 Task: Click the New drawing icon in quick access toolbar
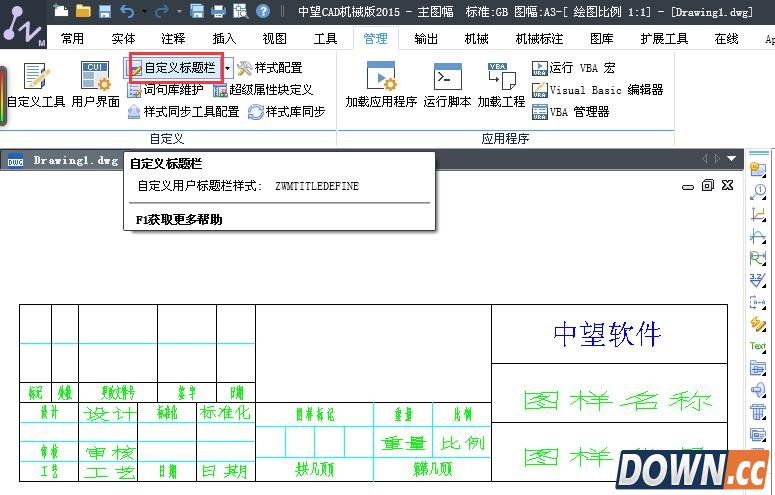61,11
